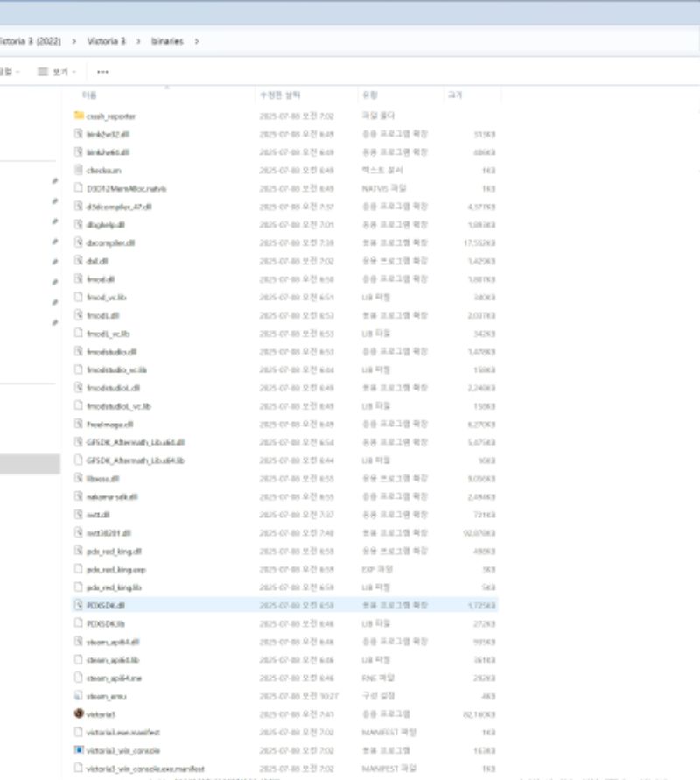700x780 pixels.
Task: Click the pdx_red_king.dll file icon
Action: pos(79,551)
